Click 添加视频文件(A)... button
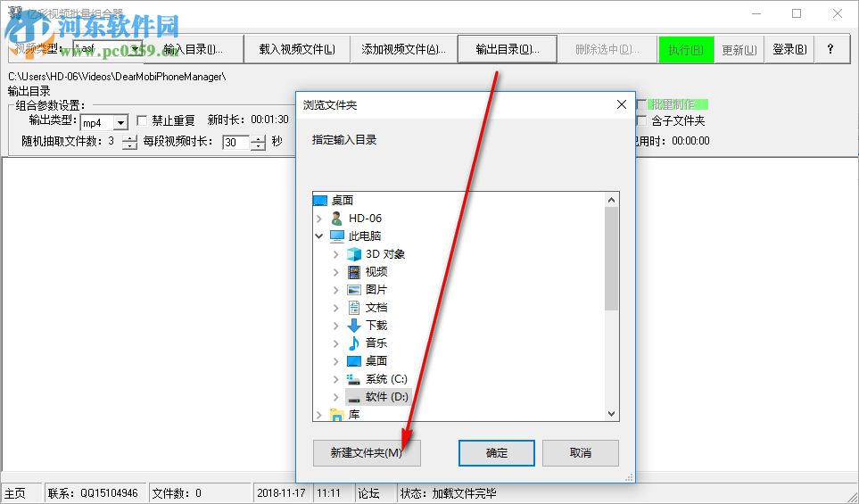This screenshot has width=859, height=504. click(404, 49)
